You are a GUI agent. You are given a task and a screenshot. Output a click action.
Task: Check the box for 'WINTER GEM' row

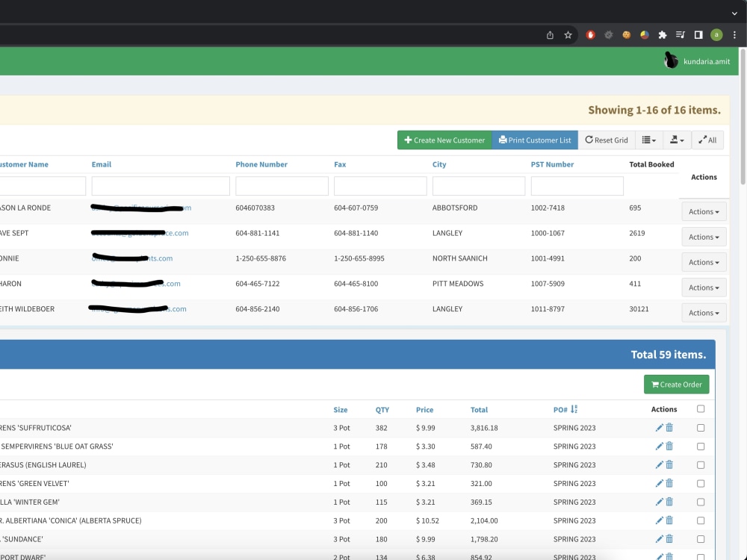coord(701,502)
